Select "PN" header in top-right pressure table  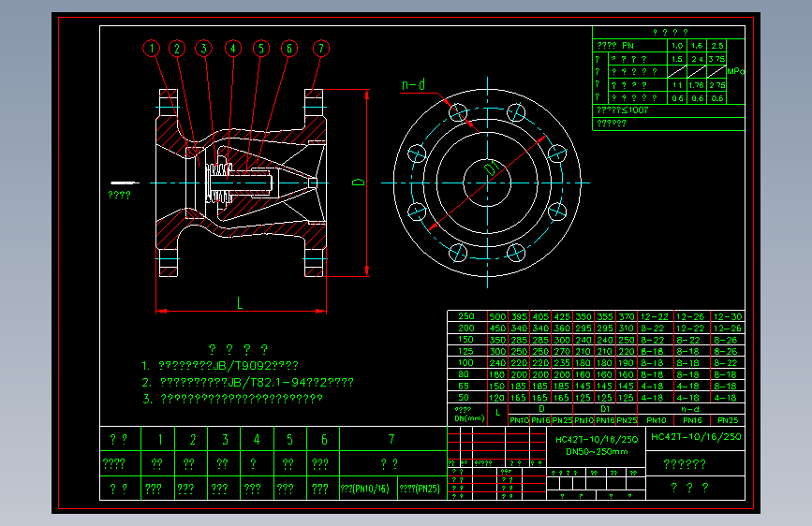628,46
